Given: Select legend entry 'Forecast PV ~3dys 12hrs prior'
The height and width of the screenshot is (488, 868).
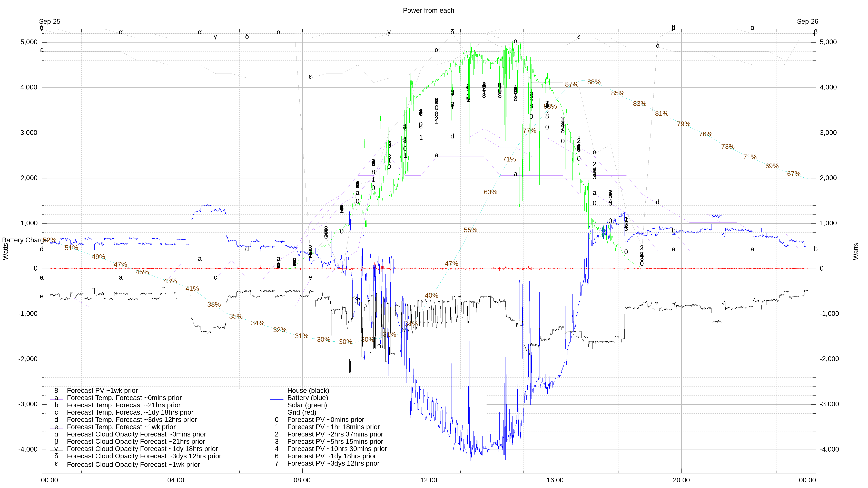Looking at the screenshot, I should 333,463.
